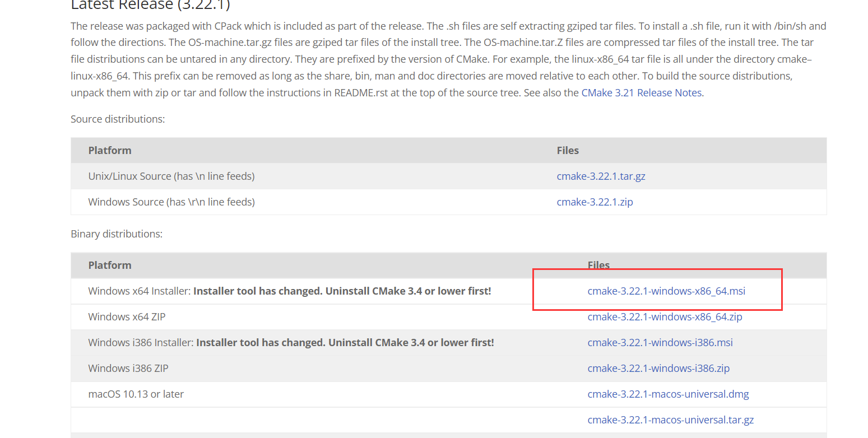Click the 'Binary distributions:' label
The height and width of the screenshot is (438, 868).
click(117, 234)
